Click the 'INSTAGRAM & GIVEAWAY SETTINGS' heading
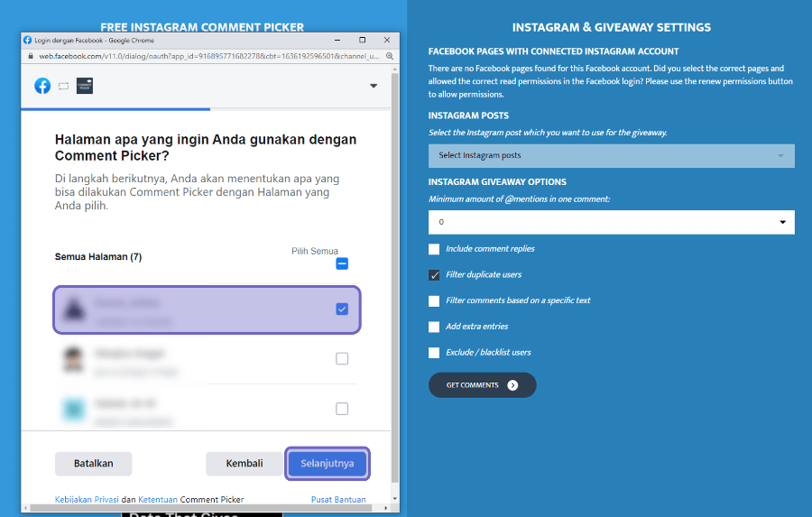 (612, 27)
